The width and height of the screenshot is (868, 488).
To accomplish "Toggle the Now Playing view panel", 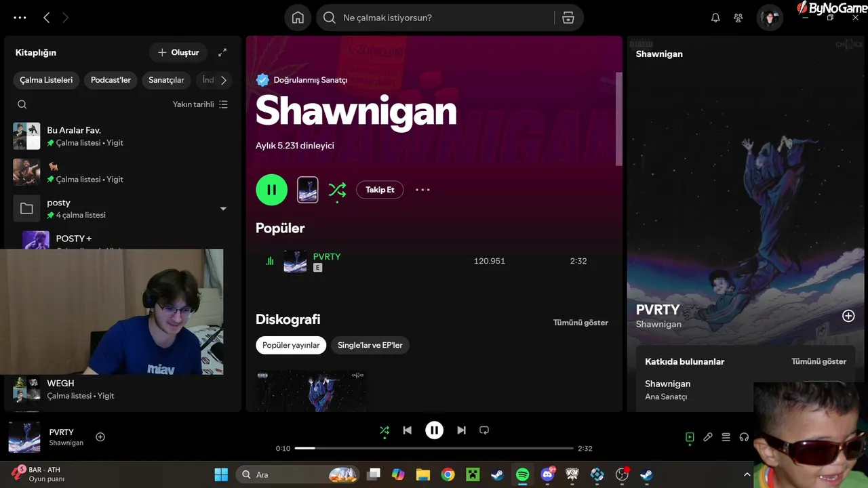I will (x=690, y=437).
